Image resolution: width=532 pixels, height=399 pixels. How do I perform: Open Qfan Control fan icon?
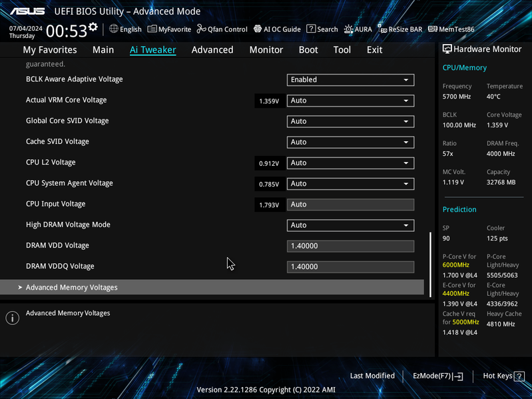pyautogui.click(x=202, y=29)
